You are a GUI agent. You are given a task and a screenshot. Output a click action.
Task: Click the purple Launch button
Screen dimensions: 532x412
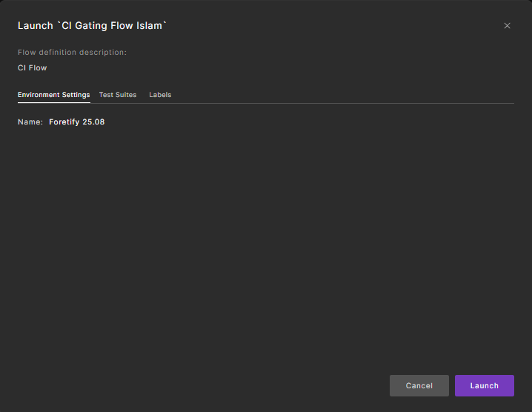point(484,385)
